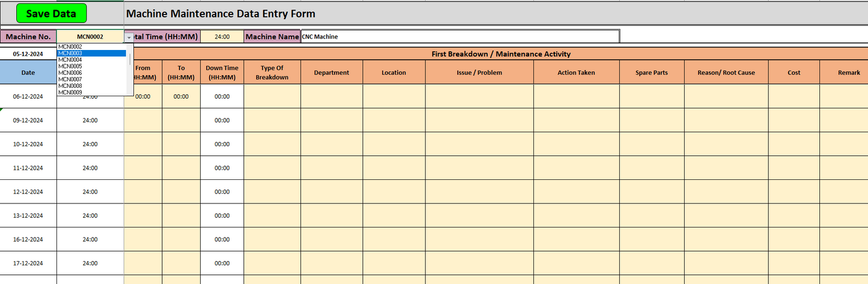Click the Machine No. label cell
The width and height of the screenshot is (868, 284).
click(28, 37)
